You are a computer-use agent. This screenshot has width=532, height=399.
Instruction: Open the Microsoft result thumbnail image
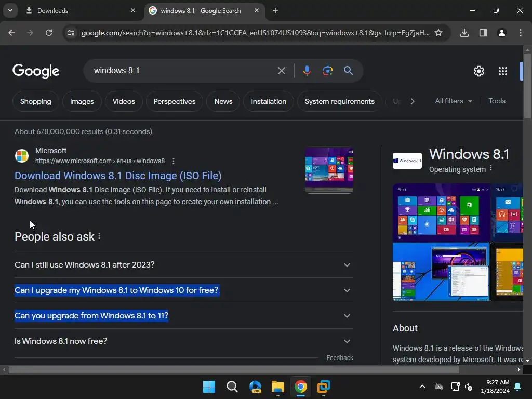tap(329, 170)
